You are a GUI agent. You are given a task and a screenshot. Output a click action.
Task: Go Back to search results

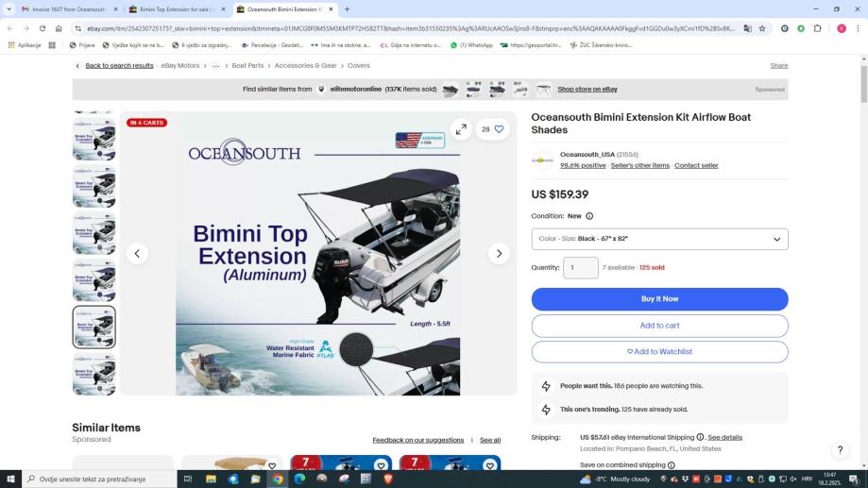click(x=119, y=66)
